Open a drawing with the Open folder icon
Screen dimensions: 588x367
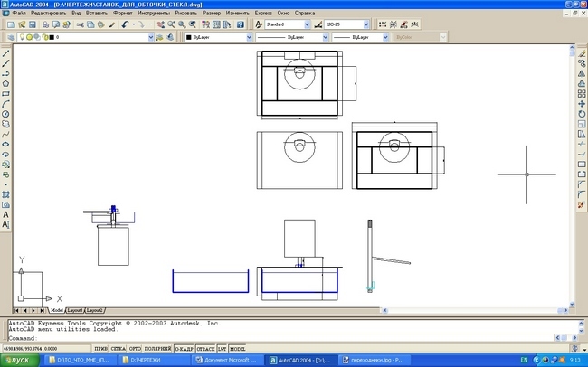pyautogui.click(x=22, y=24)
